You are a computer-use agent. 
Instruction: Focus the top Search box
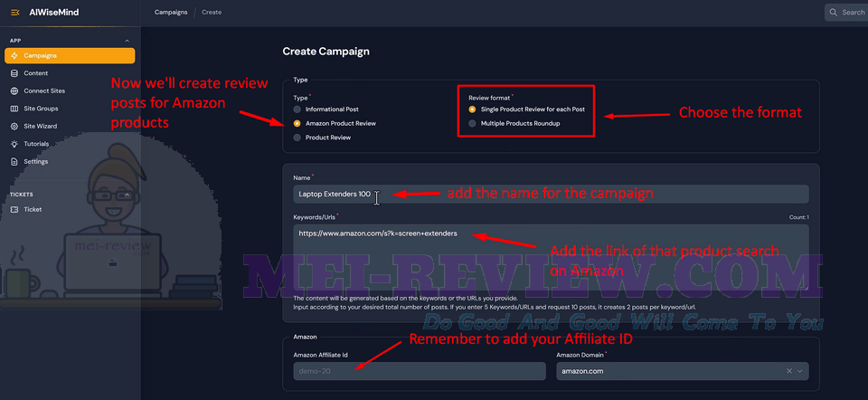[846, 12]
